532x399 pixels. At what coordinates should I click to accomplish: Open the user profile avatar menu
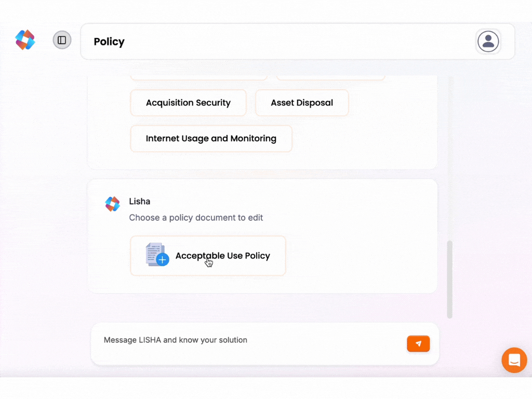pyautogui.click(x=488, y=42)
